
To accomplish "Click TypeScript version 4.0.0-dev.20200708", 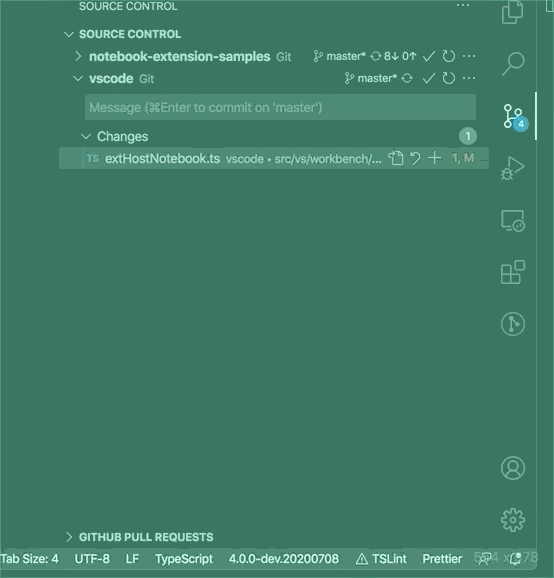I will pyautogui.click(x=283, y=559).
